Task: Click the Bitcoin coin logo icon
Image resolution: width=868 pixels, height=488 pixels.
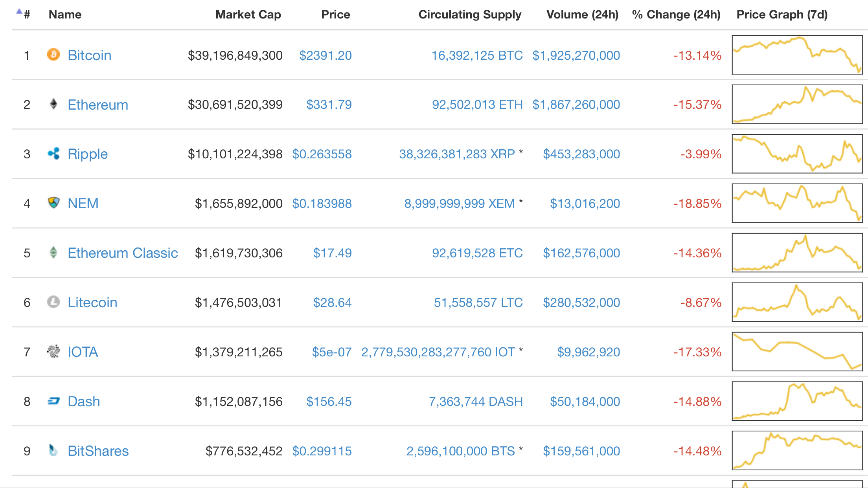Action: click(x=53, y=54)
